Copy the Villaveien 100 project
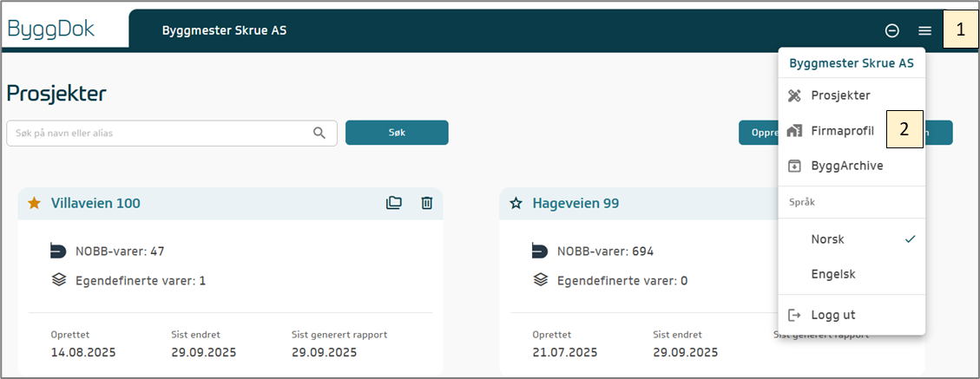The width and height of the screenshot is (980, 379). tap(394, 203)
